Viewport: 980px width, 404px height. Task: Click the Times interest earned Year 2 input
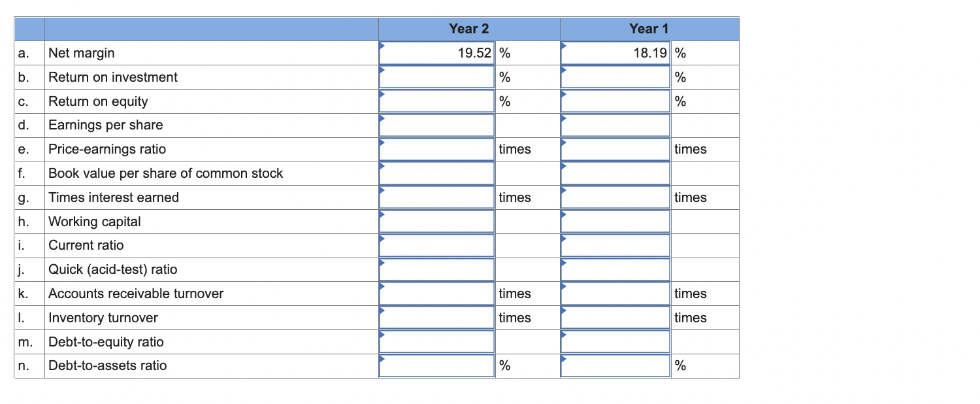[x=436, y=197]
